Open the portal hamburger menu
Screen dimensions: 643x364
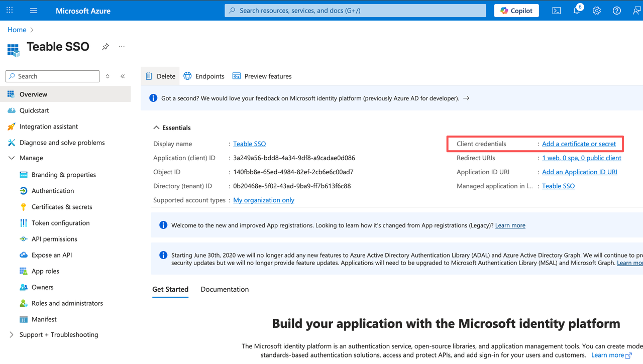click(x=34, y=11)
